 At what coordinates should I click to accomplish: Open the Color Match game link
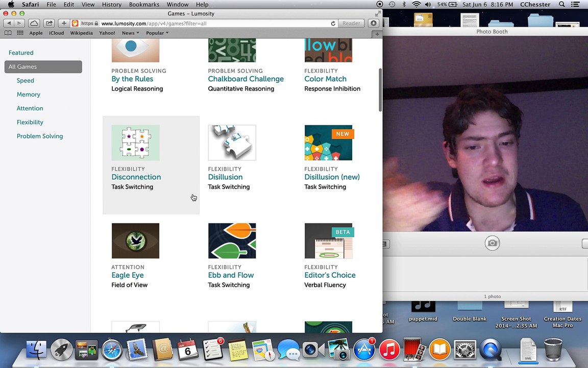(325, 79)
